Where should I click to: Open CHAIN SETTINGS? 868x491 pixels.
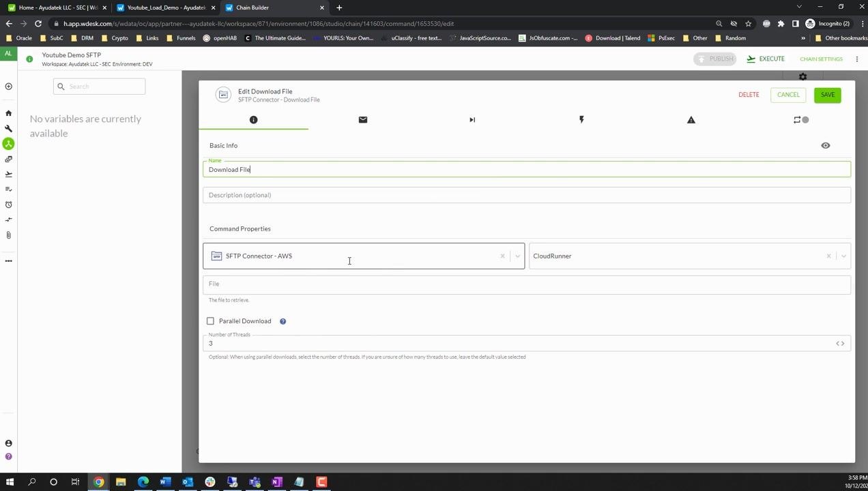tap(821, 59)
